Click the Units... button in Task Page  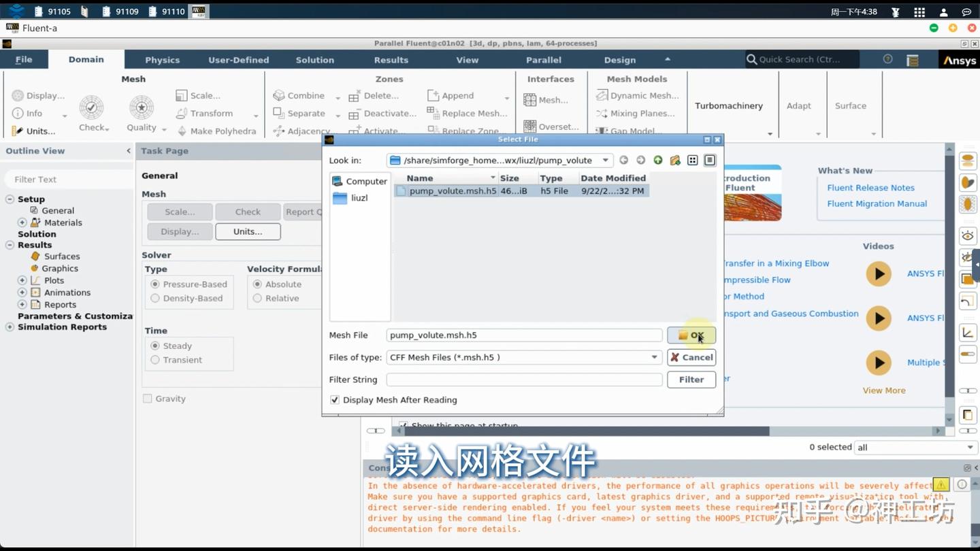pyautogui.click(x=248, y=231)
